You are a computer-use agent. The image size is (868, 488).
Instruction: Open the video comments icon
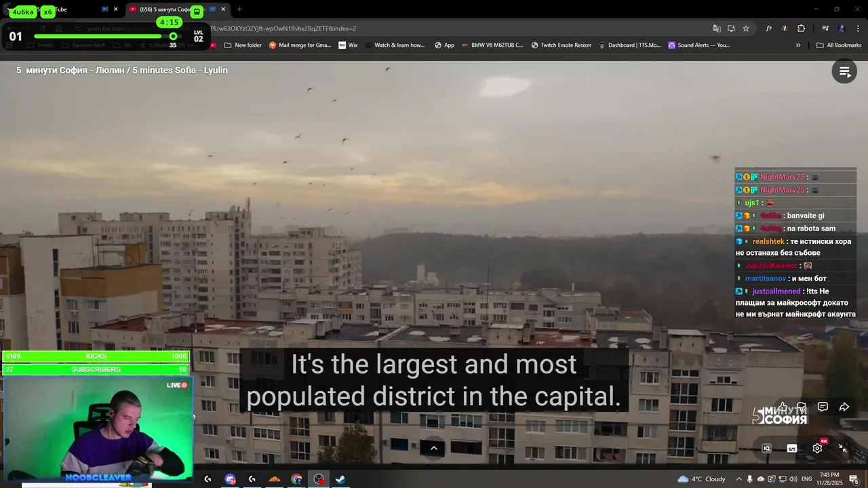(x=823, y=407)
